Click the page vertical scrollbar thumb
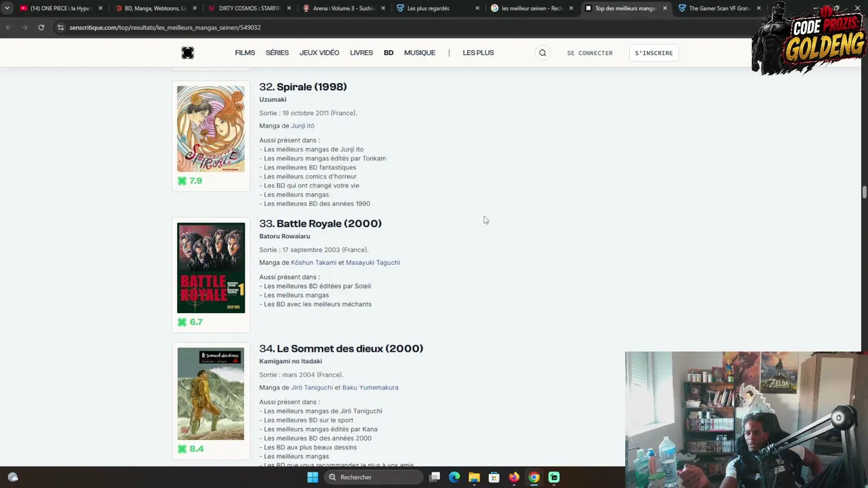The image size is (868, 488). point(864,192)
